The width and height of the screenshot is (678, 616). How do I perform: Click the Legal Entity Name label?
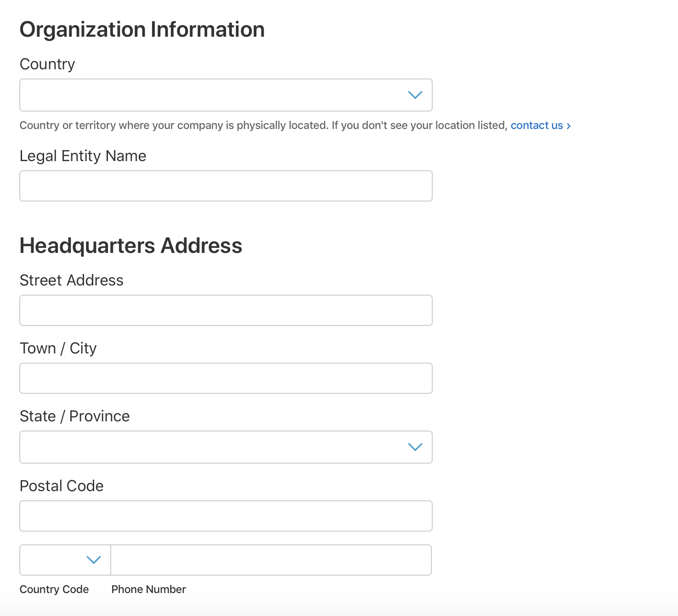83,156
